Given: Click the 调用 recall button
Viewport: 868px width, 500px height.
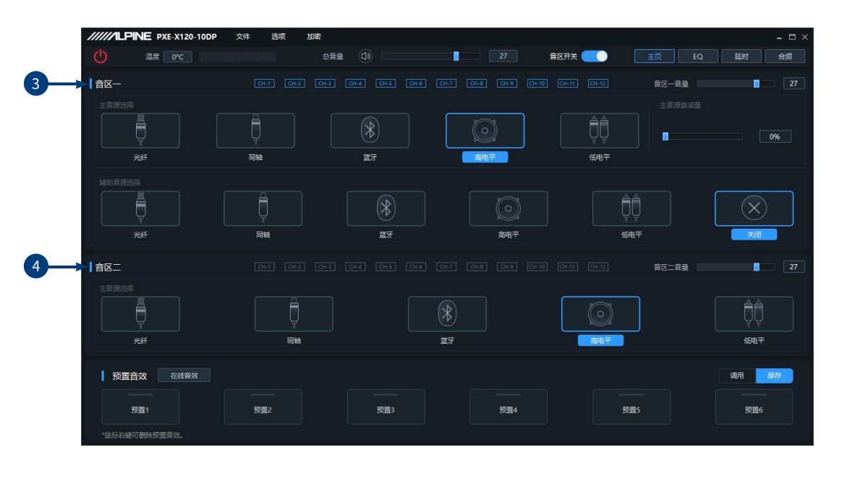Looking at the screenshot, I should [737, 376].
